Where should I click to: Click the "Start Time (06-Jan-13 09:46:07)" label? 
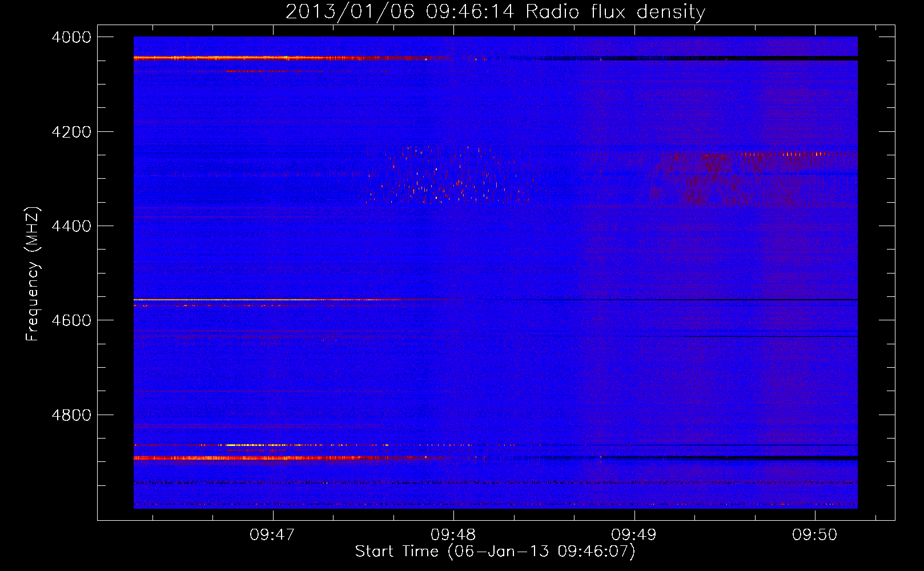click(495, 552)
